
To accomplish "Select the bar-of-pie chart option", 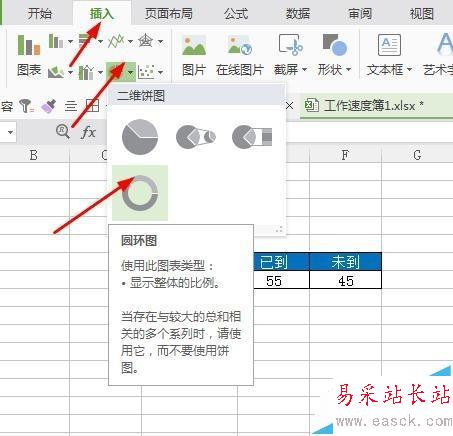I will (x=252, y=137).
